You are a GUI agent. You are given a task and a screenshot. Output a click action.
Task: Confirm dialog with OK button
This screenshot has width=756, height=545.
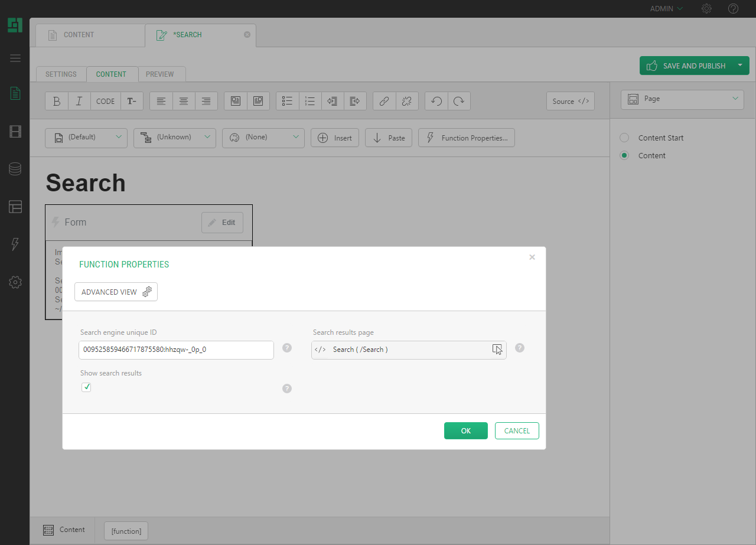[465, 431]
